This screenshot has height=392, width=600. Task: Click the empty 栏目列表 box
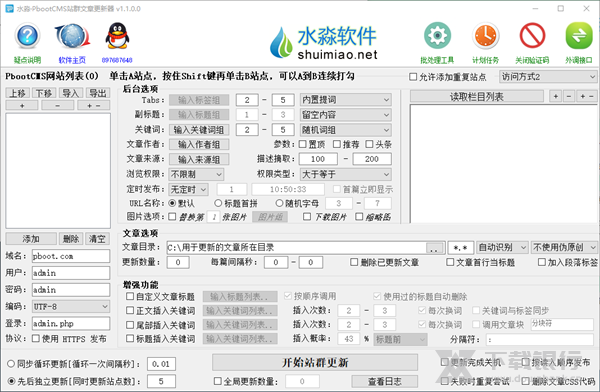504,164
